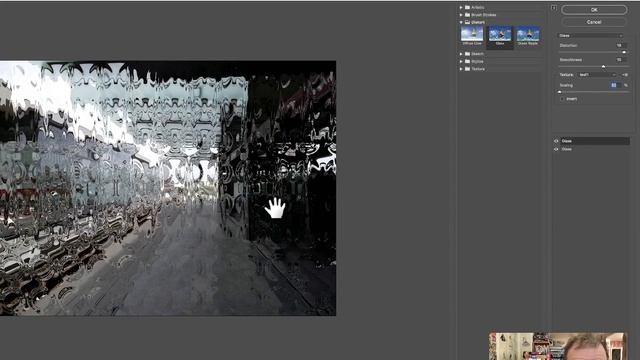Click the 'Brush Strokes' category label
Image resolution: width=640 pixels, height=360 pixels.
[x=484, y=15]
